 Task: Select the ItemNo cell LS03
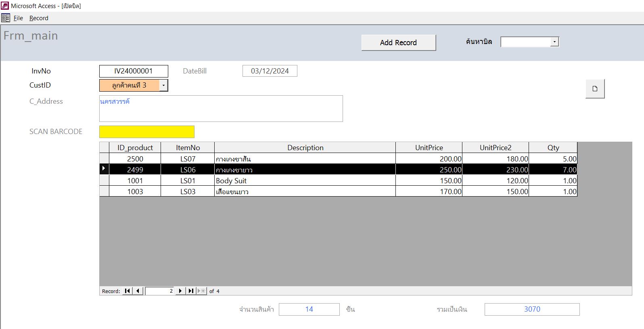click(188, 191)
